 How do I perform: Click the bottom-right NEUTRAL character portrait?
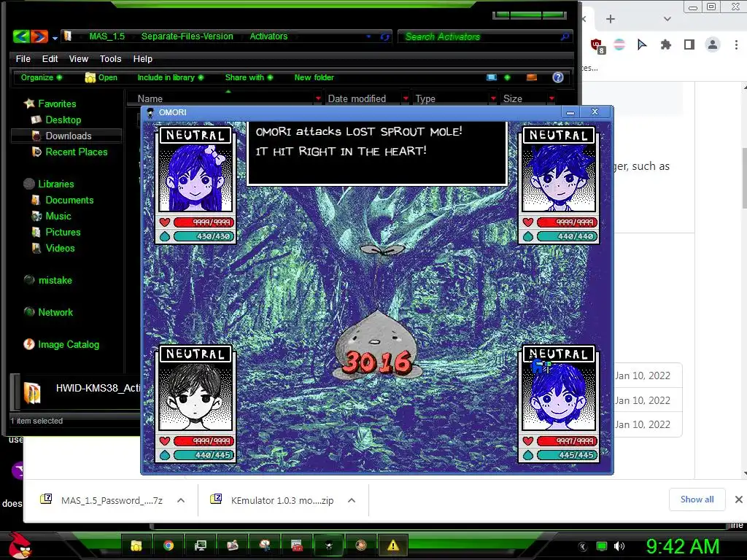558,397
